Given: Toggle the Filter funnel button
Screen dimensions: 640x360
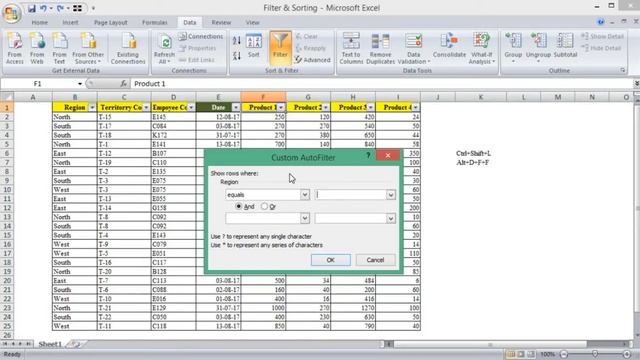Looking at the screenshot, I should click(280, 47).
